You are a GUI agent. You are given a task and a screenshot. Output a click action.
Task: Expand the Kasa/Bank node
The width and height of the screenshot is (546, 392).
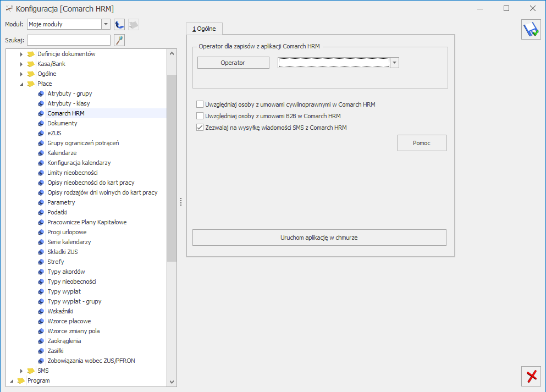[x=21, y=64]
